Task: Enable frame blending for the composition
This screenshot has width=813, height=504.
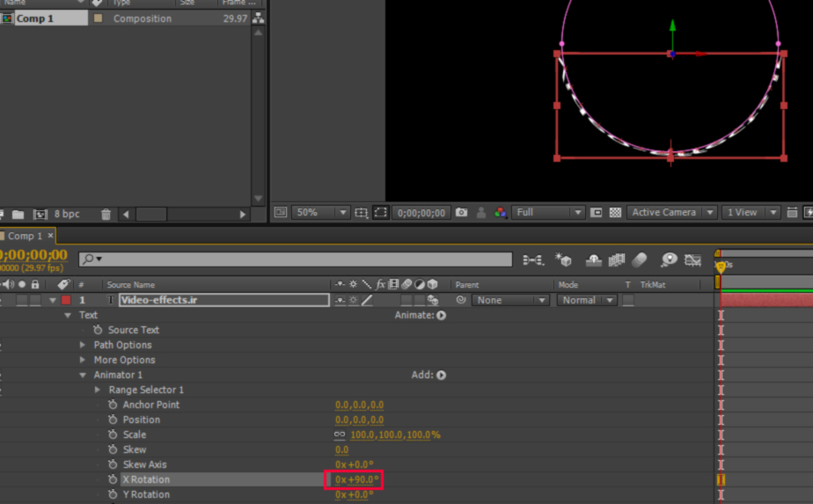Action: pos(617,259)
